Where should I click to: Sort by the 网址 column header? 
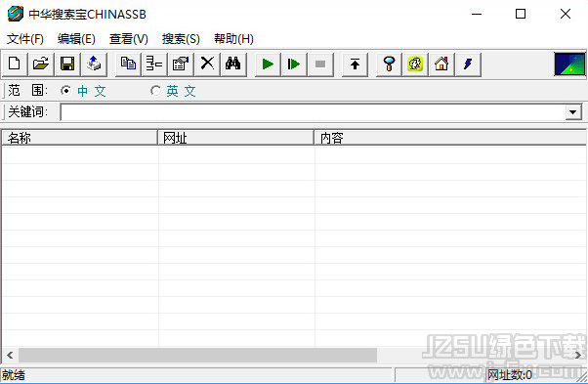coord(235,138)
